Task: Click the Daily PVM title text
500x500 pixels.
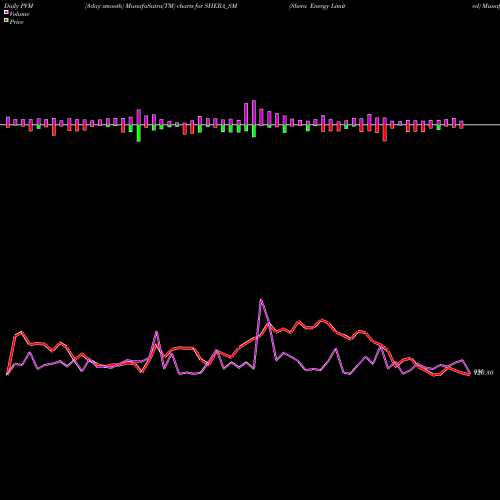Action: coord(19,6)
